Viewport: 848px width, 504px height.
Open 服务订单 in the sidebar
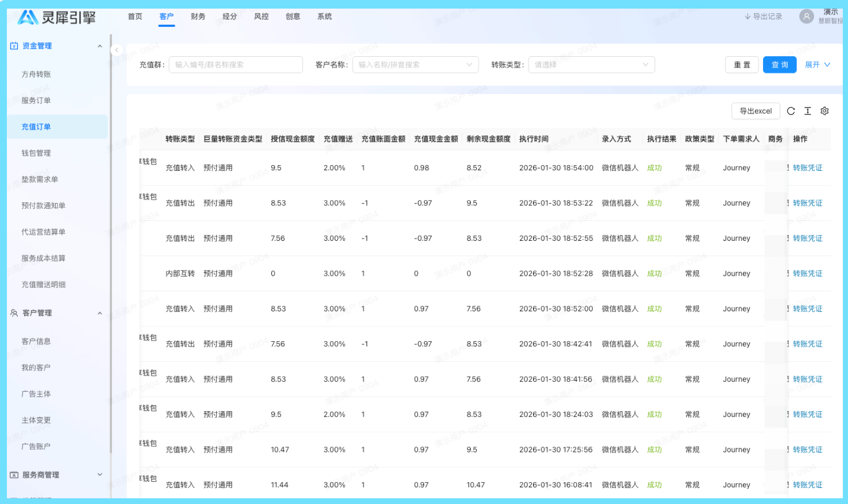point(57,100)
